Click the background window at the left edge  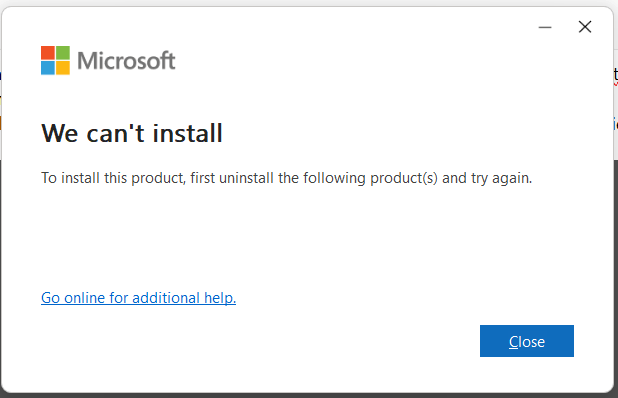(x=1, y=102)
